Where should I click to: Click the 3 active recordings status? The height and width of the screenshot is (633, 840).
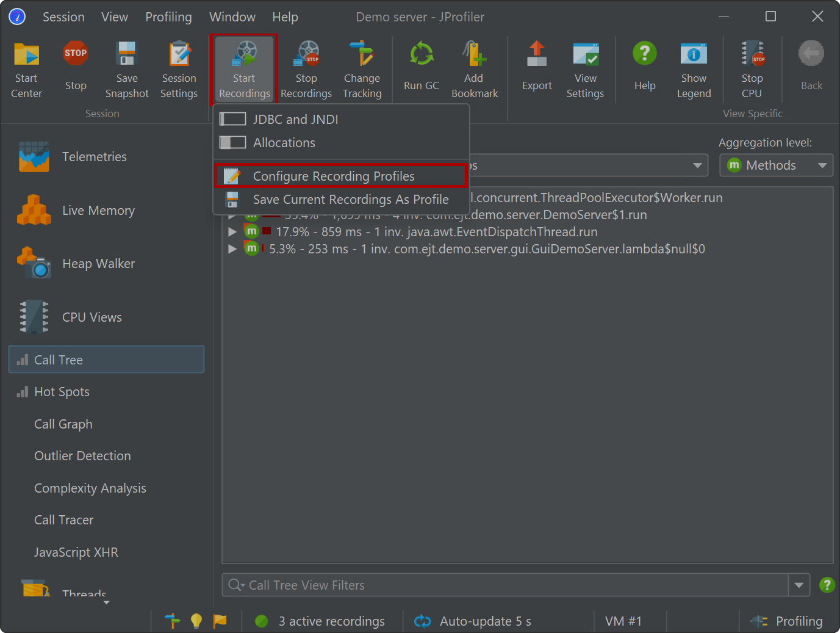(x=321, y=621)
